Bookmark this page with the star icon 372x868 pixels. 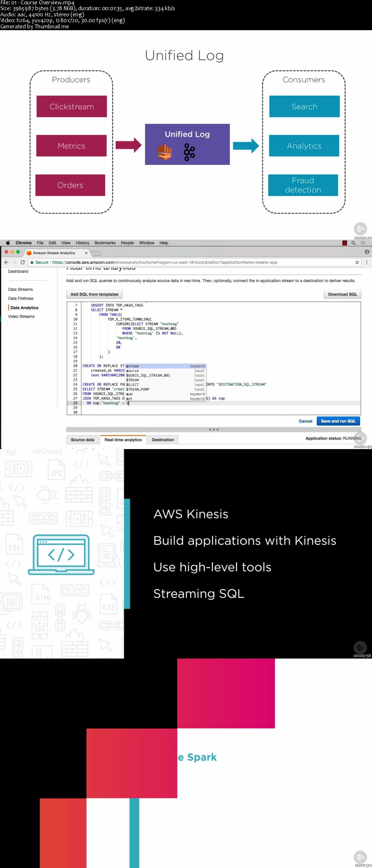[x=357, y=262]
